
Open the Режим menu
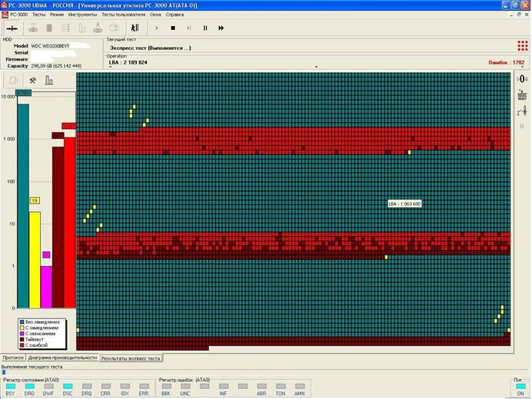[57, 15]
